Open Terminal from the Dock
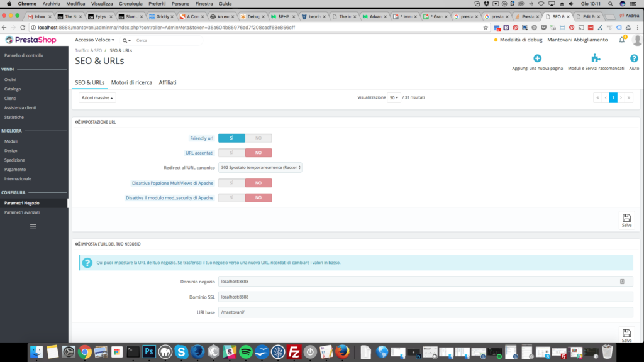This screenshot has height=362, width=644. pos(133,352)
